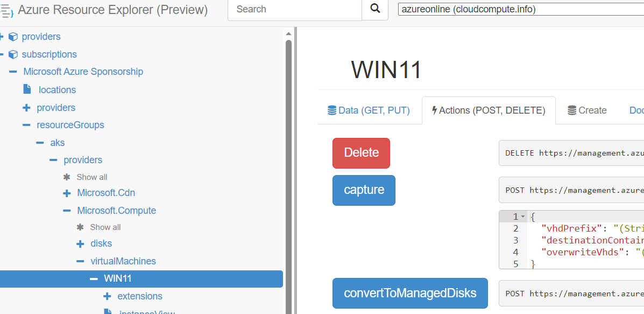The image size is (644, 314).
Task: Select the WIN11 tree row label
Action: [x=118, y=278]
